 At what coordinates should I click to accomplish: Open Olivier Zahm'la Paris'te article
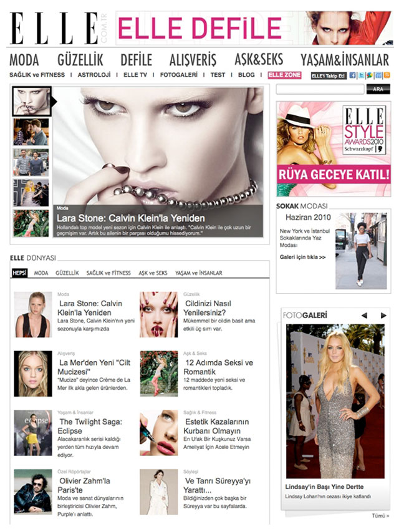tap(84, 485)
